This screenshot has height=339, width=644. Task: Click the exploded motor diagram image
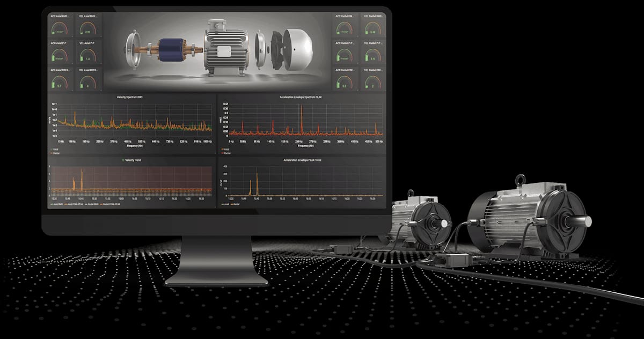[x=217, y=51]
